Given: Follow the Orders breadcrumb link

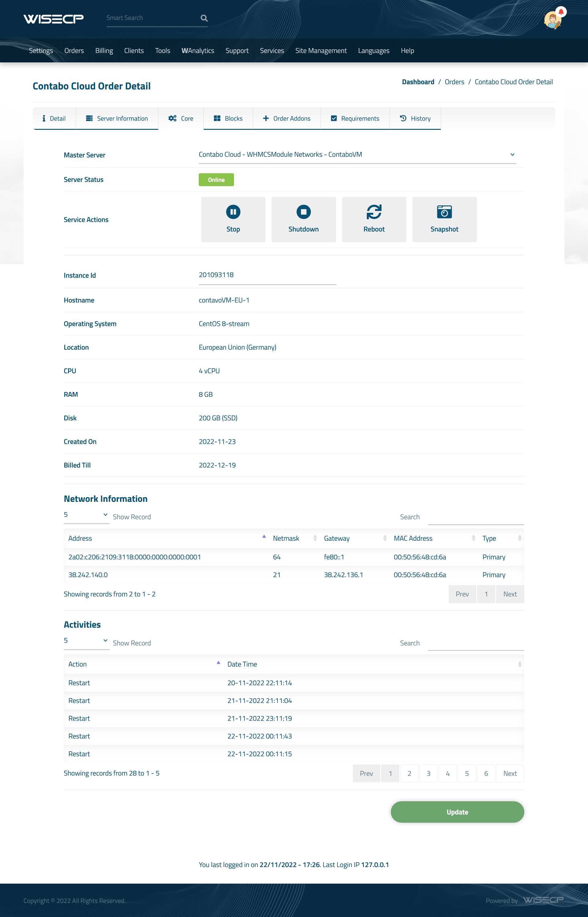Looking at the screenshot, I should pyautogui.click(x=454, y=82).
